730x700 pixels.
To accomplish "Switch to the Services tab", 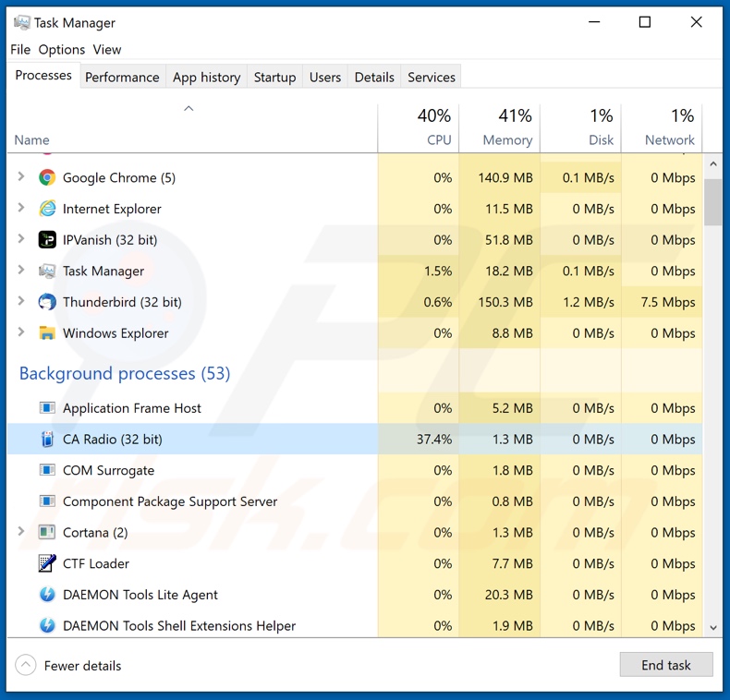I will (432, 78).
